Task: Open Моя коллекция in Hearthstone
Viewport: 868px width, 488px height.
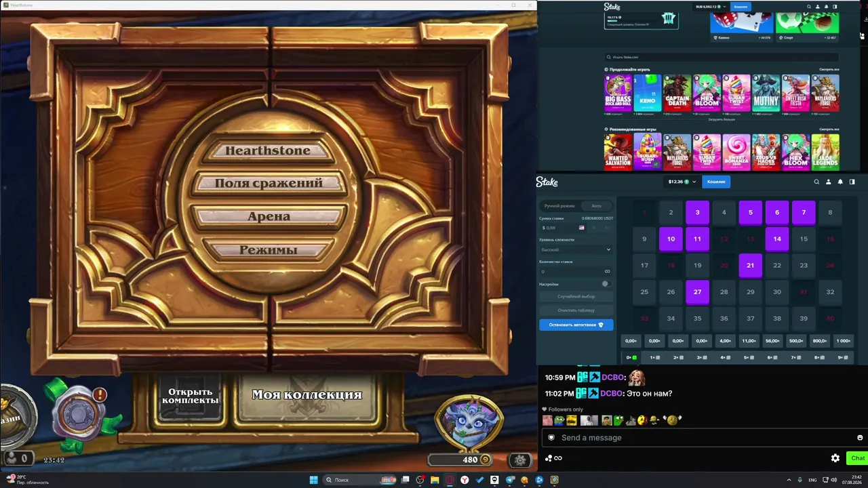Action: click(307, 394)
